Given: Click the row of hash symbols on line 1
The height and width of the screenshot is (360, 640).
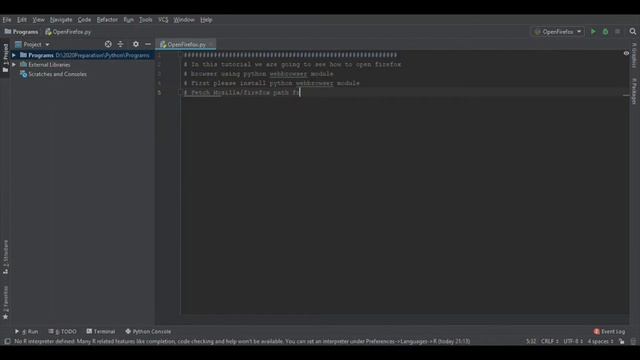Looking at the screenshot, I should 290,55.
